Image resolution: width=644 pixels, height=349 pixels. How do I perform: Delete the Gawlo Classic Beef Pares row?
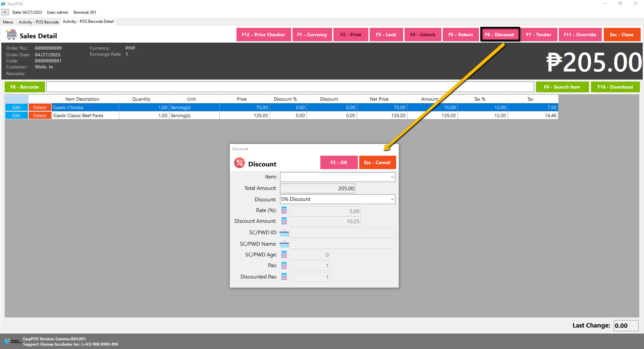40,115
